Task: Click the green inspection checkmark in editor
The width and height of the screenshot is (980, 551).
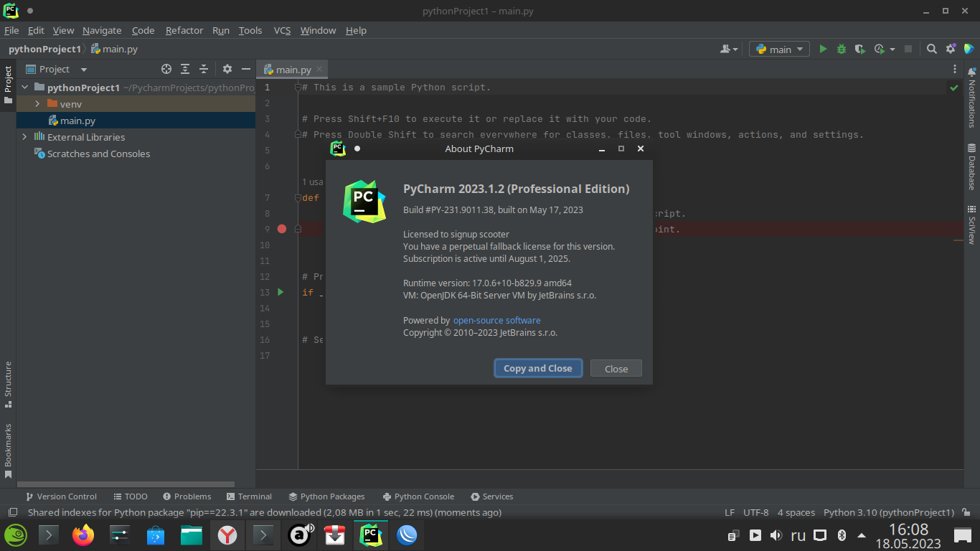Action: tap(954, 88)
